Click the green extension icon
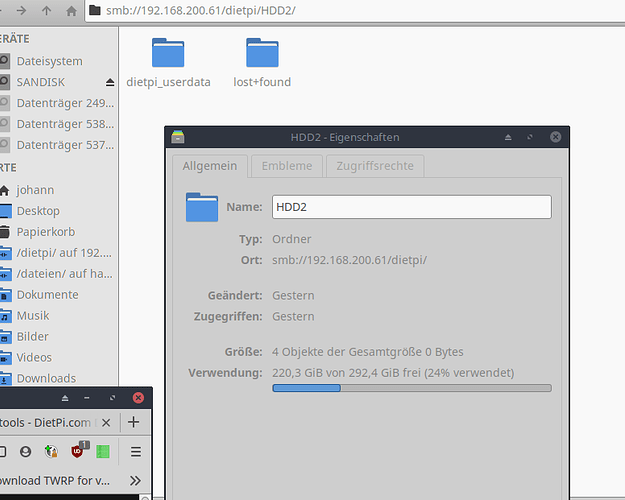Screen dimensions: 625x500 coord(103,452)
